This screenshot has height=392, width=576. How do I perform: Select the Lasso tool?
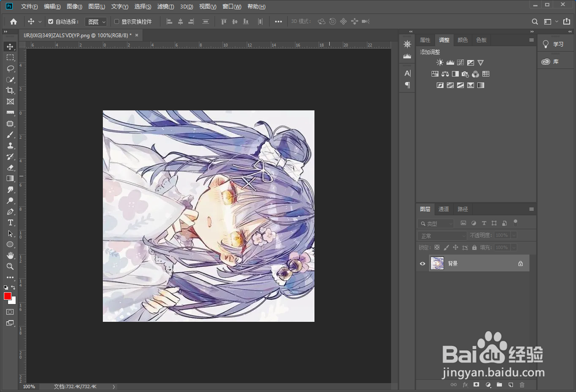[x=10, y=69]
